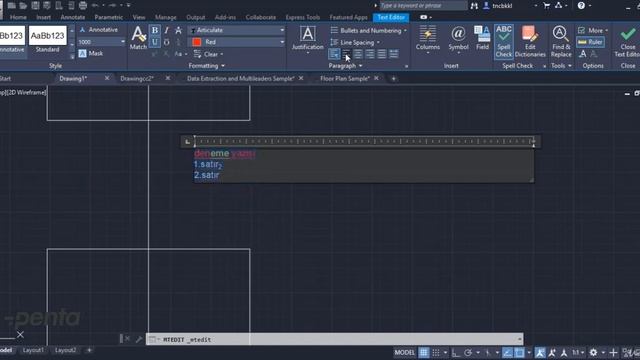This screenshot has width=640, height=360.
Task: Open the workspace switching gear icon
Action: point(593,353)
